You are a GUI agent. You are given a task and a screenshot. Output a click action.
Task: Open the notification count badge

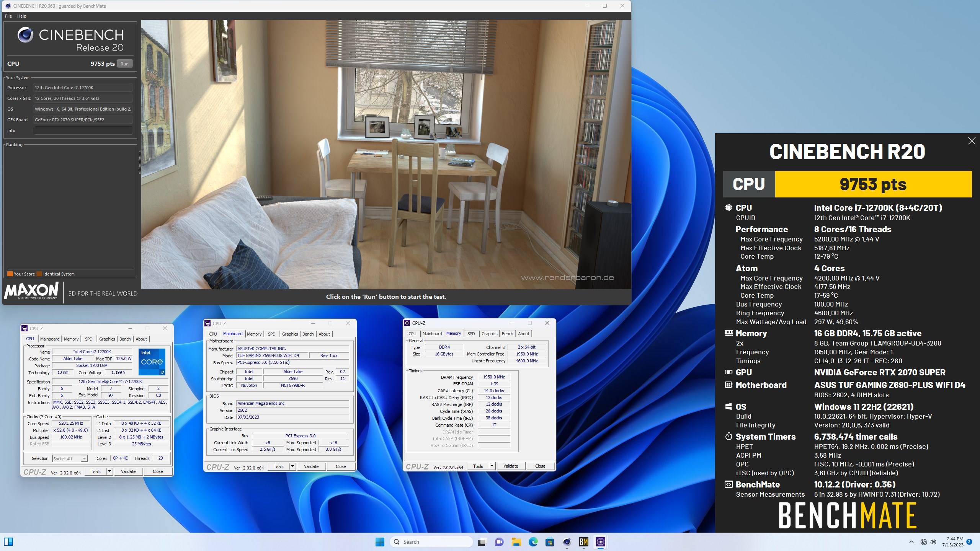pos(969,542)
